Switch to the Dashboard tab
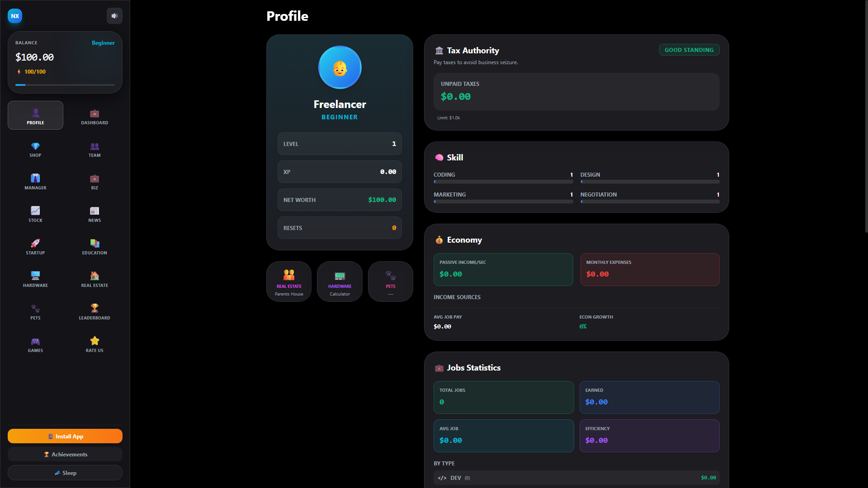Image resolution: width=868 pixels, height=488 pixels. click(x=94, y=116)
